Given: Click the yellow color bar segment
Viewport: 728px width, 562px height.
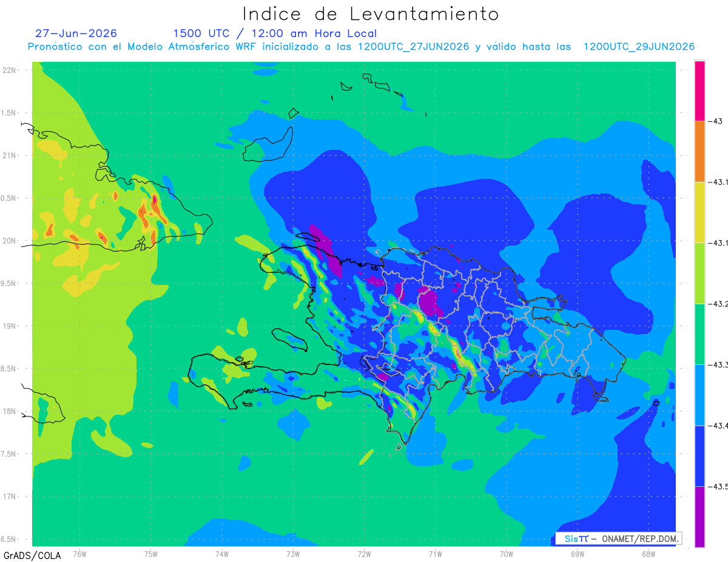Looking at the screenshot, I should click(x=699, y=212).
